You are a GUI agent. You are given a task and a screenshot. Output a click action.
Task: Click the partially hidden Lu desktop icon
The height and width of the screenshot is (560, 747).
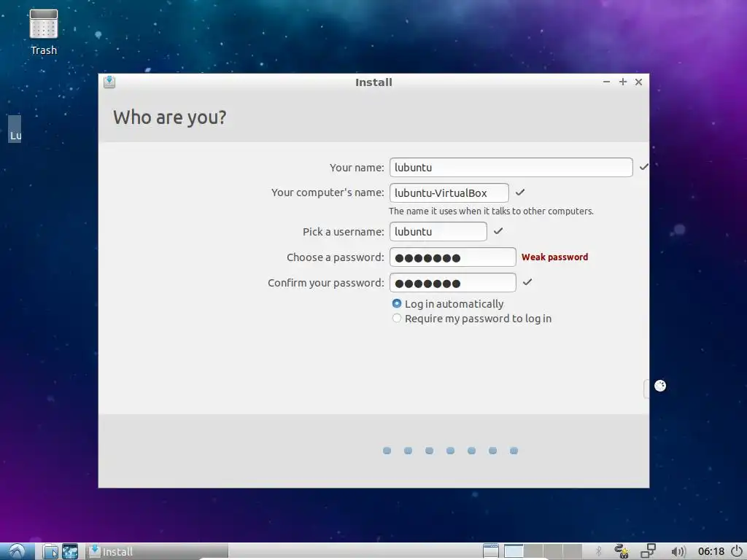pos(15,129)
